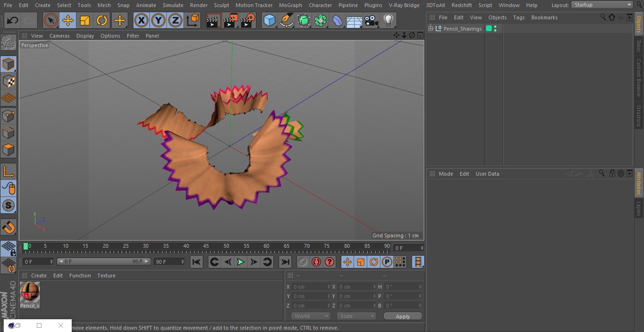The width and height of the screenshot is (644, 332).
Task: Click the Objects manager search icon
Action: tap(603, 17)
